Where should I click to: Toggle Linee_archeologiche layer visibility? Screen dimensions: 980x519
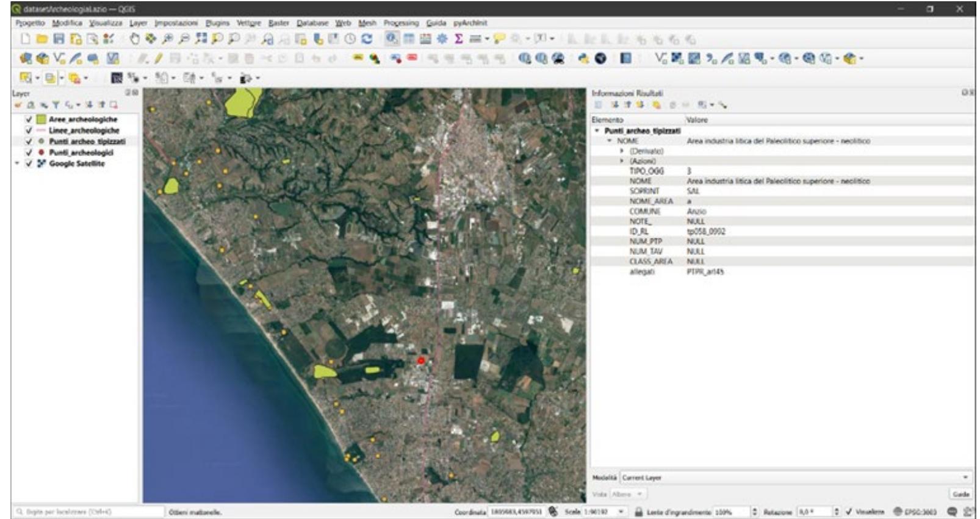(x=29, y=131)
